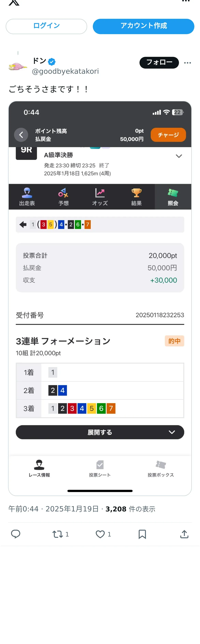This screenshot has height=644, width=200.
Task: Open the @goodbyekatakori handle link
Action: coord(65,71)
